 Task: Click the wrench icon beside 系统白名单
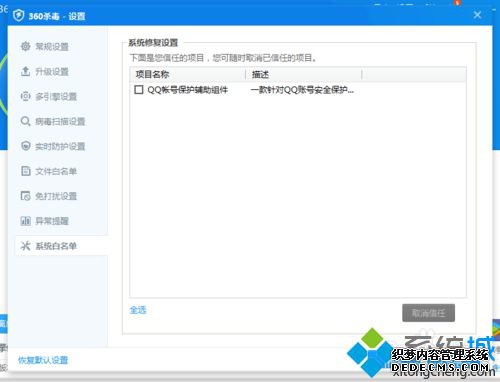coord(25,246)
